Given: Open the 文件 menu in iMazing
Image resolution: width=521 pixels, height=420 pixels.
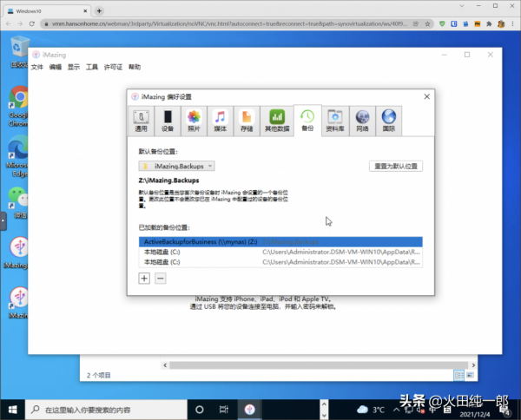Looking at the screenshot, I should (36, 67).
